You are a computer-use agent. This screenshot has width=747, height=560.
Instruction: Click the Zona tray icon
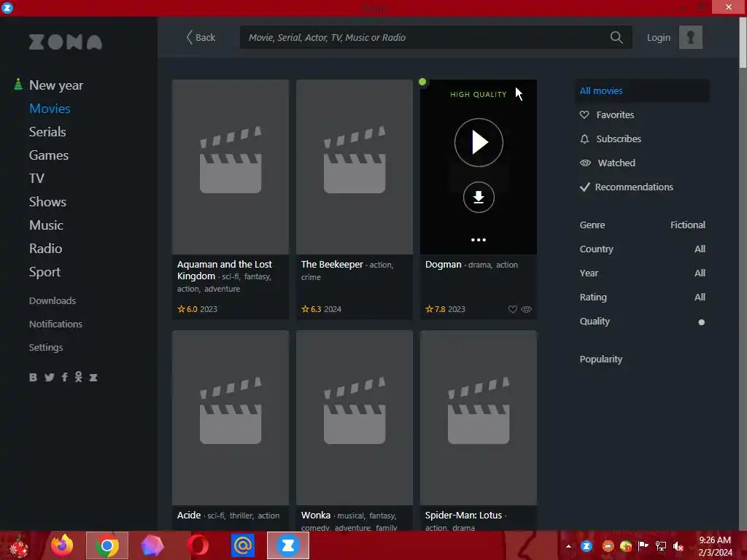pos(587,545)
